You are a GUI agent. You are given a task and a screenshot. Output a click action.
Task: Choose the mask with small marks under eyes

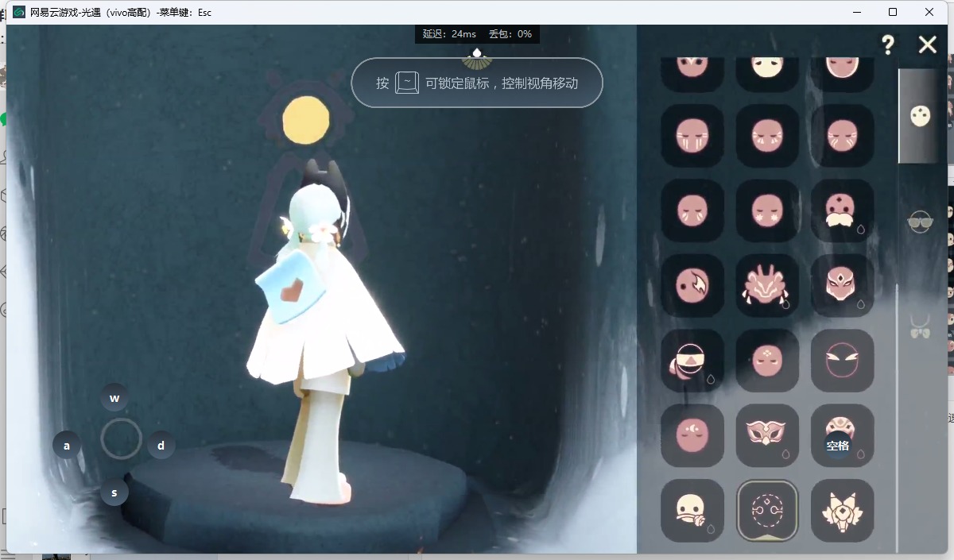coord(842,136)
